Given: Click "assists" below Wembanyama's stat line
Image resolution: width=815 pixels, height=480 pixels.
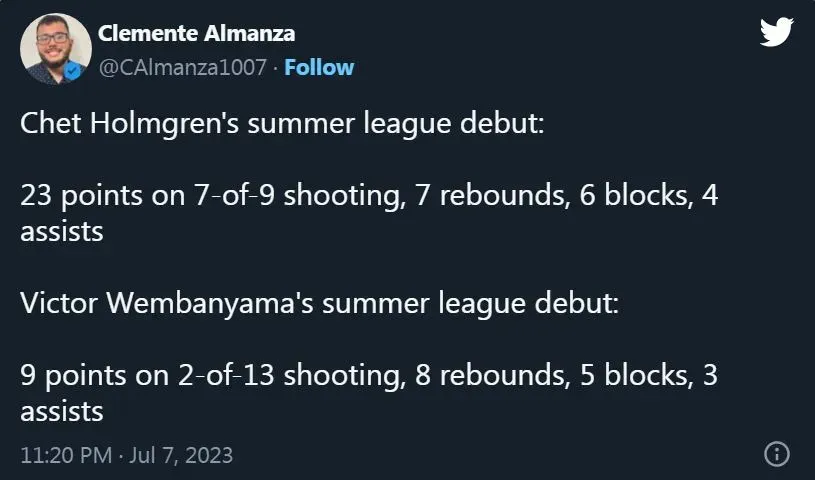Looking at the screenshot, I should click(x=62, y=411).
